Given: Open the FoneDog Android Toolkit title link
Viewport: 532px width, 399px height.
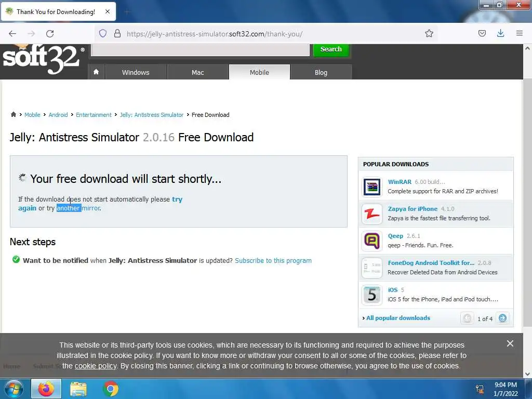Looking at the screenshot, I should [x=431, y=262].
